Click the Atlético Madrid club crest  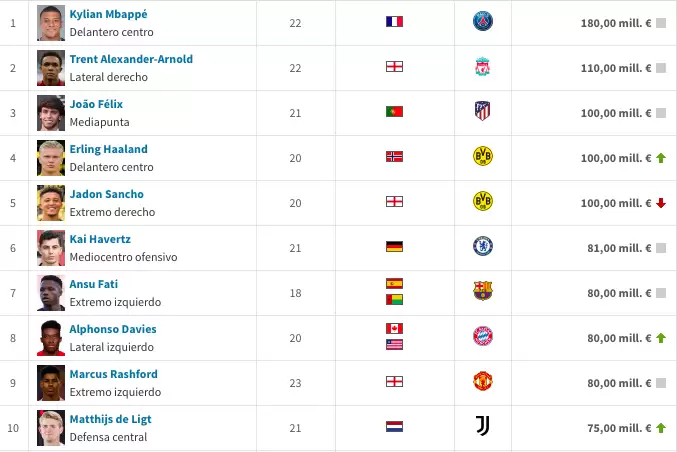click(x=483, y=111)
